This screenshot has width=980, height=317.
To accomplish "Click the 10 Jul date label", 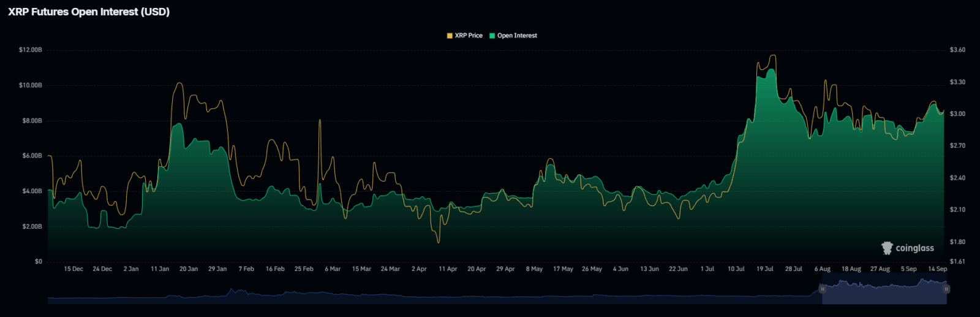I will [x=736, y=269].
